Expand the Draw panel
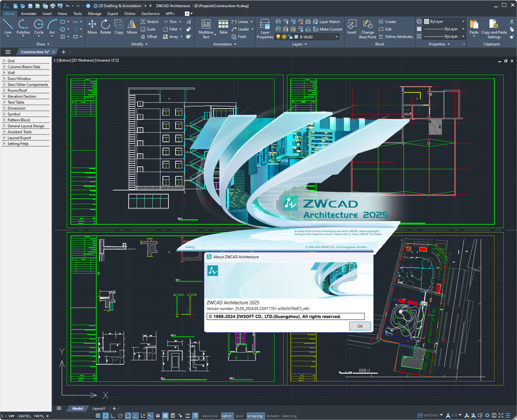The image size is (517, 420). pos(43,44)
